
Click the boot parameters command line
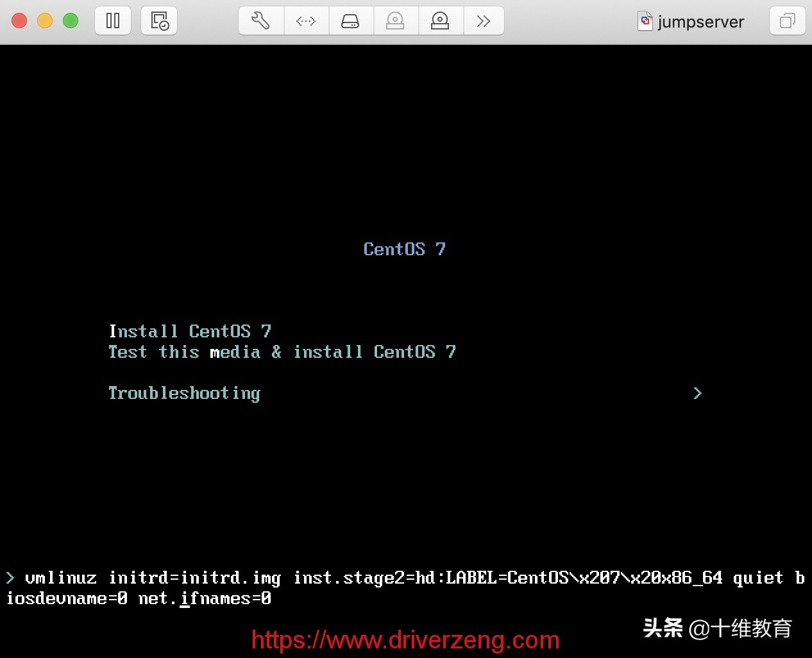(x=404, y=587)
